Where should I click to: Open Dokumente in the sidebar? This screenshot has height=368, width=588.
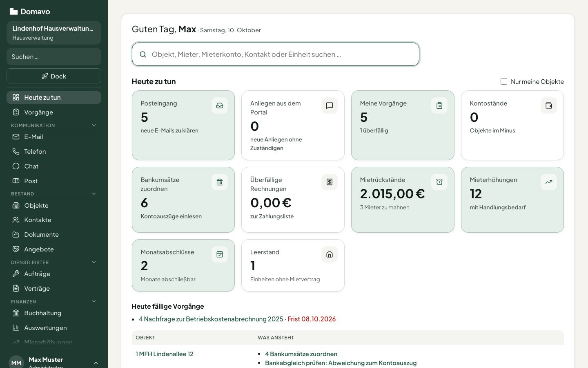pos(54,234)
